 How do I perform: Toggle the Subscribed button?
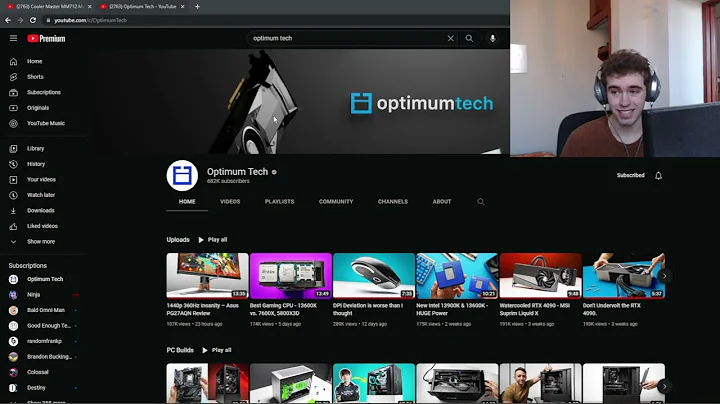pos(630,175)
